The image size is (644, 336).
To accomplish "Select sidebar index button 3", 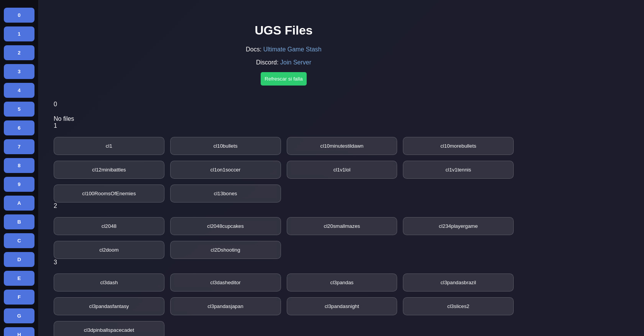I will click(x=19, y=72).
